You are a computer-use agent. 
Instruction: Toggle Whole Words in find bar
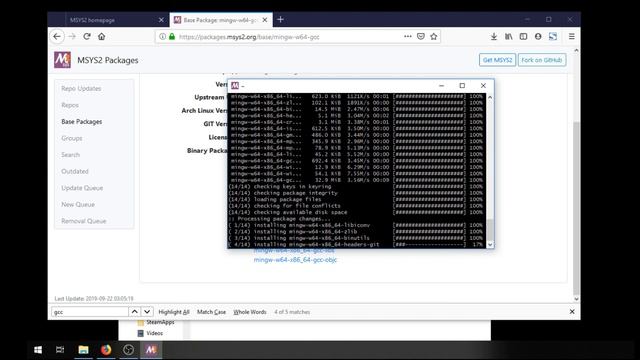250,312
